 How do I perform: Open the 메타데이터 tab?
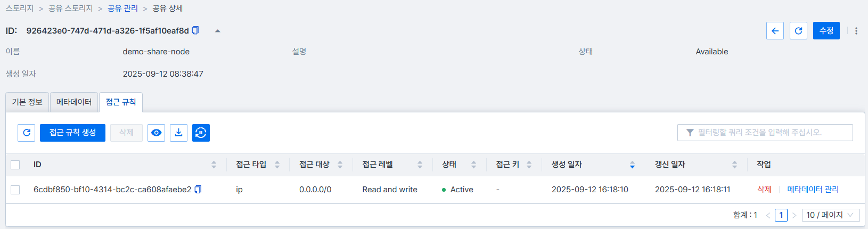74,102
